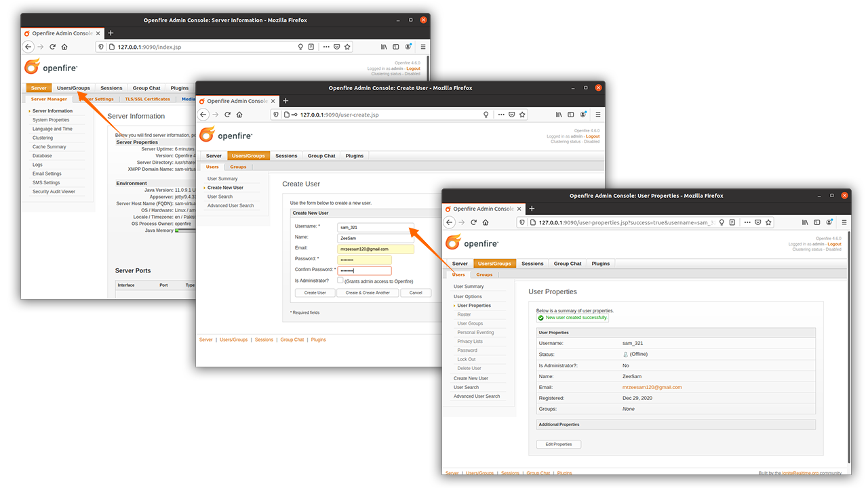Open the Library icon in the Create User window
Screen dimensions: 868x488
(x=558, y=115)
